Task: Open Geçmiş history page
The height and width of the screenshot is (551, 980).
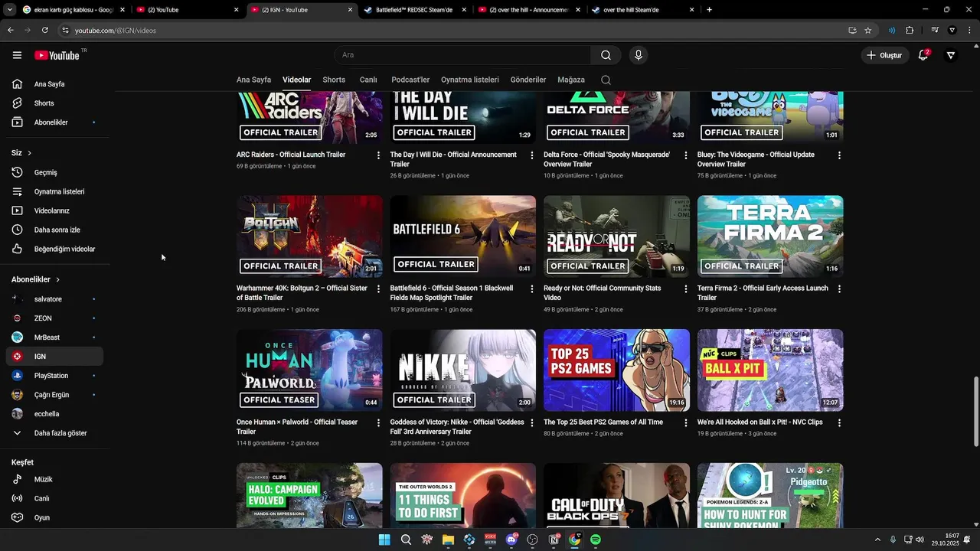Action: [x=54, y=172]
